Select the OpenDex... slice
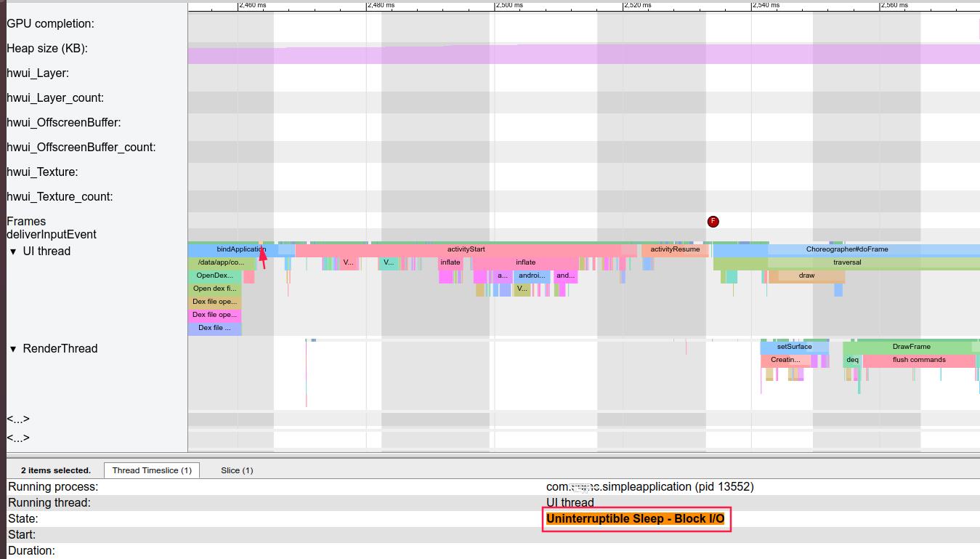Viewport: 980px width, 559px height. 215,276
